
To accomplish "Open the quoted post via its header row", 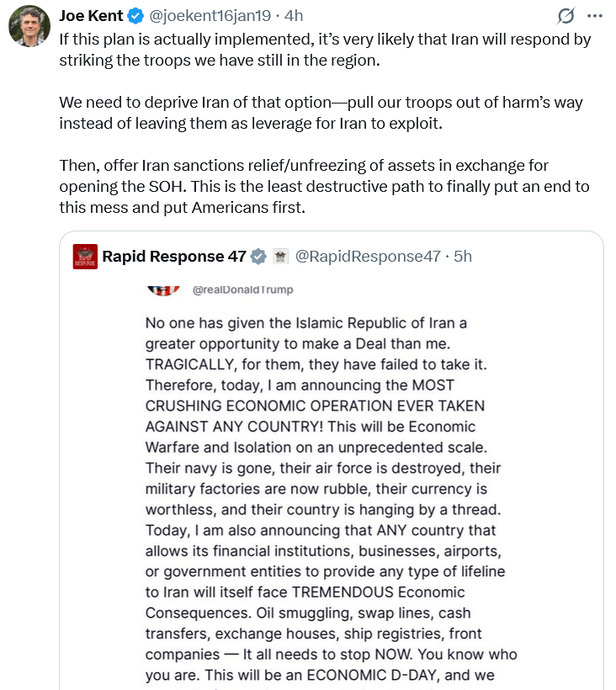I will click(332, 257).
